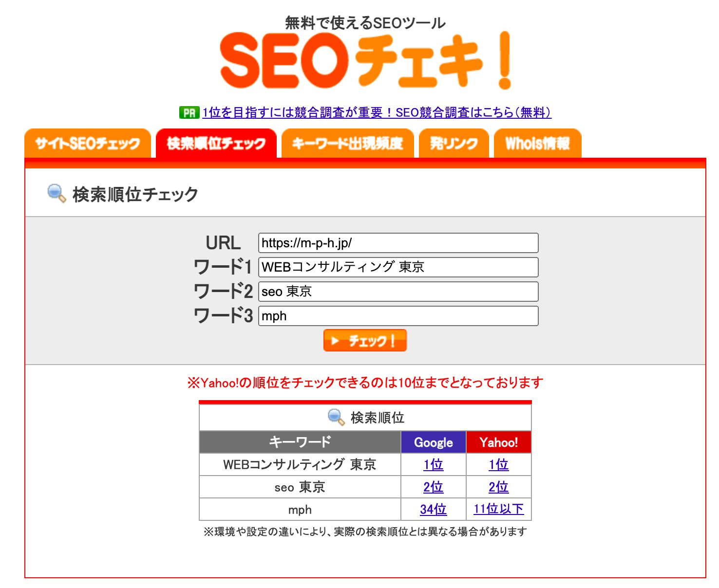Open Google 34位 link for mph

[434, 510]
